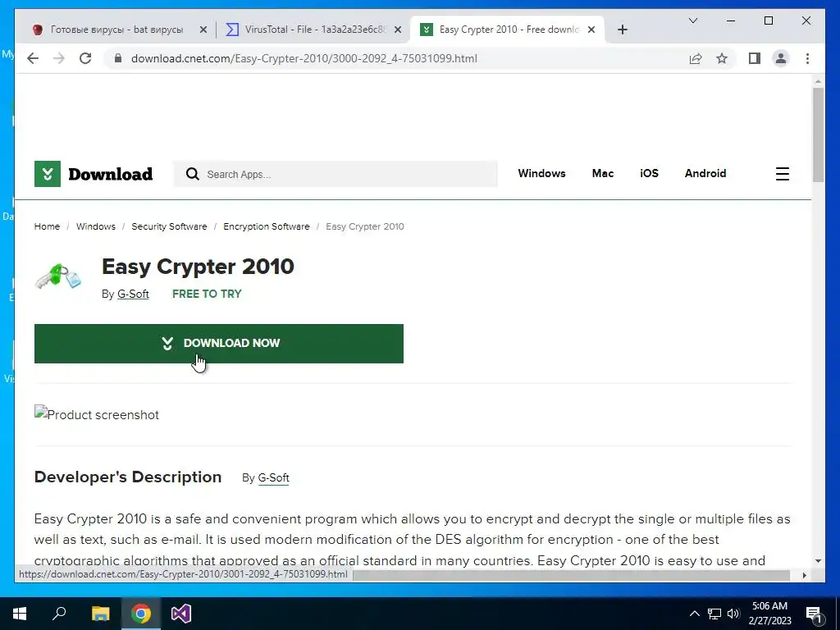Go to Home breadcrumb
Viewport: 840px width, 630px height.
click(x=47, y=226)
